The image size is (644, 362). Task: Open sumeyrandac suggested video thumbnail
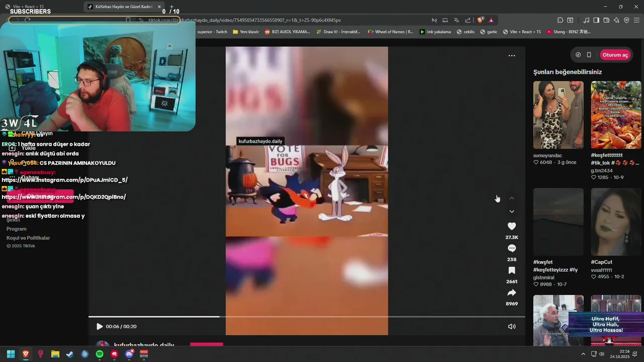click(558, 115)
